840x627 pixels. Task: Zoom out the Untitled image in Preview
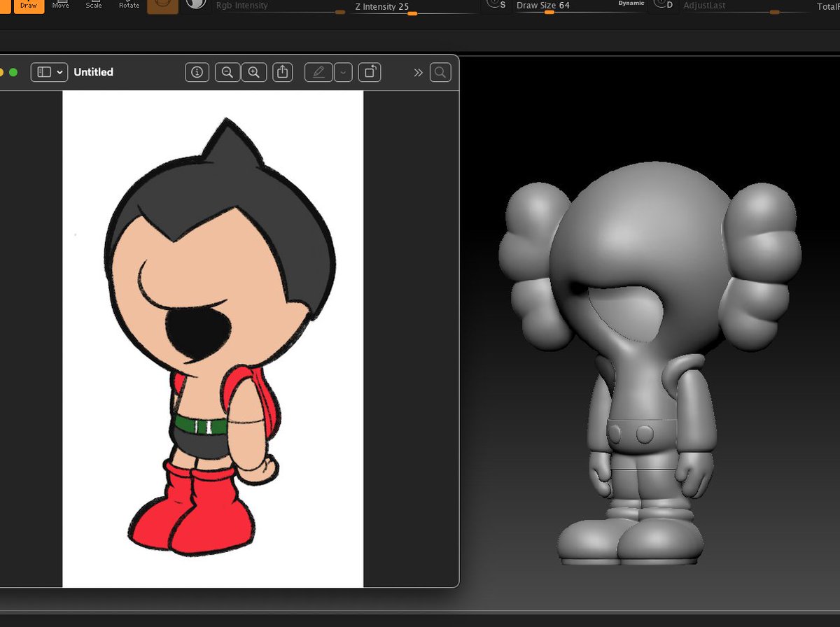pyautogui.click(x=227, y=72)
